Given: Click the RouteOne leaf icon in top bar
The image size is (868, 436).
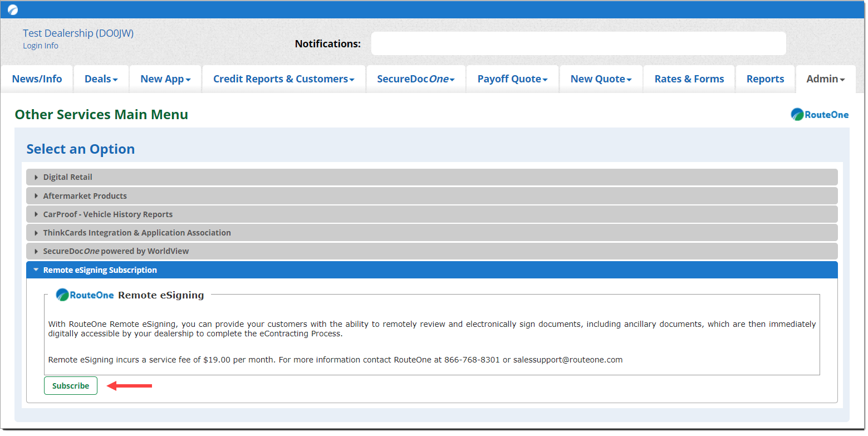Looking at the screenshot, I should (x=13, y=10).
